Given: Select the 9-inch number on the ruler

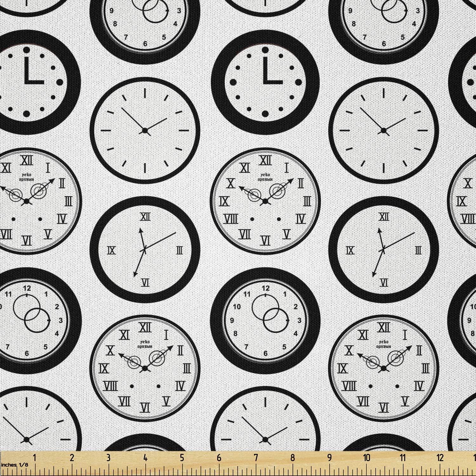Looking at the screenshot, I should coord(330,458).
